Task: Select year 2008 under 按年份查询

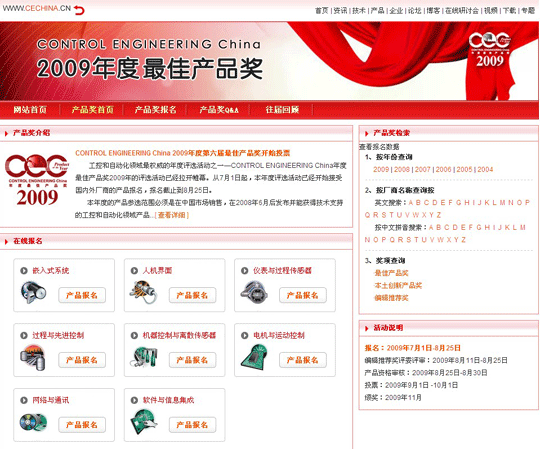Action: [x=402, y=169]
